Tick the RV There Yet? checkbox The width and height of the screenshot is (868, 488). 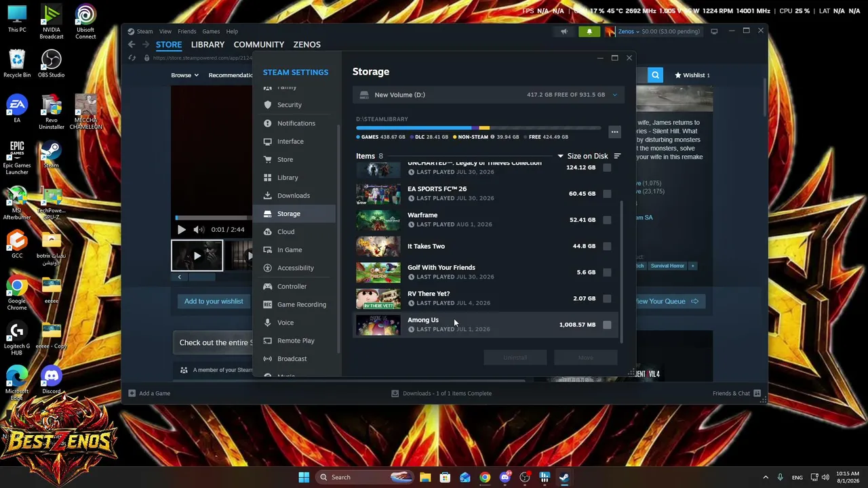tap(607, 298)
